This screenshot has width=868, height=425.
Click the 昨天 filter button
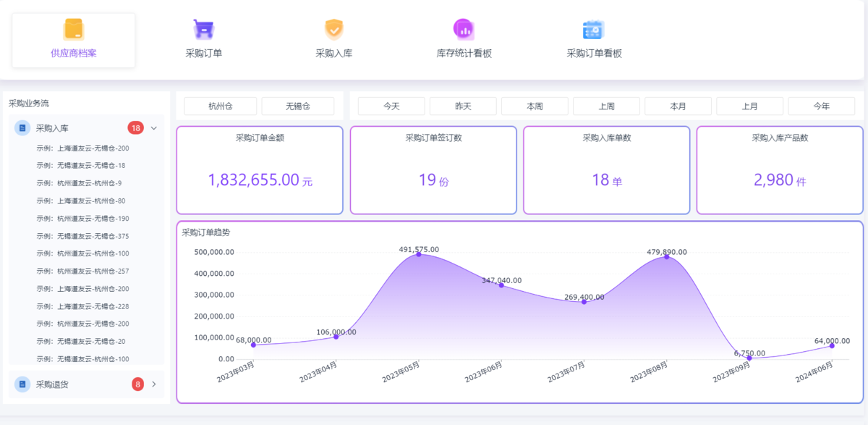click(x=463, y=106)
